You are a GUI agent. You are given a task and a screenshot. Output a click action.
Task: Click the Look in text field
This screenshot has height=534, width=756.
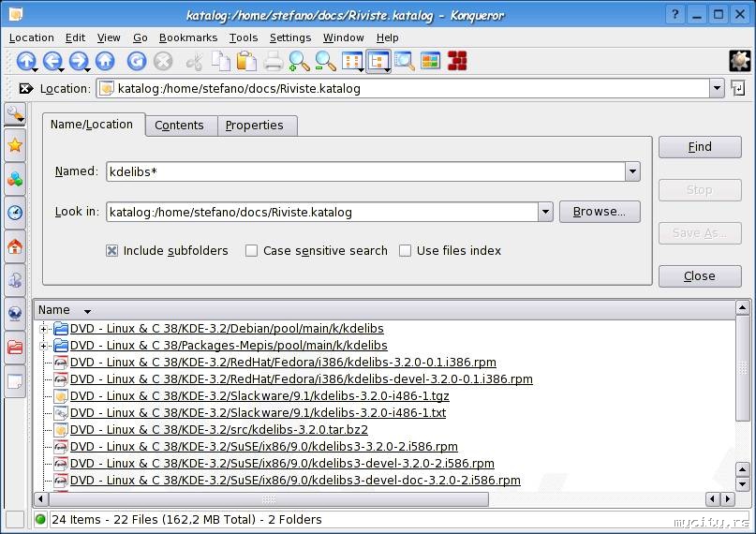pos(322,212)
